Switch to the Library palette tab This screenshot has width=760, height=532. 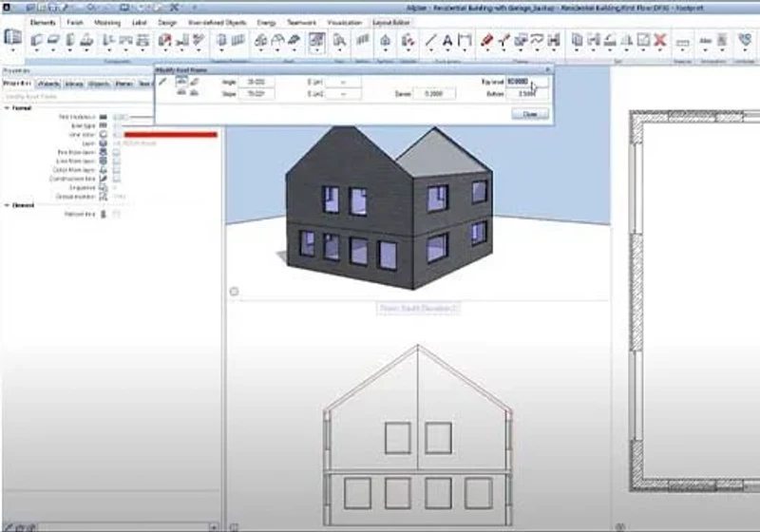pyautogui.click(x=74, y=84)
